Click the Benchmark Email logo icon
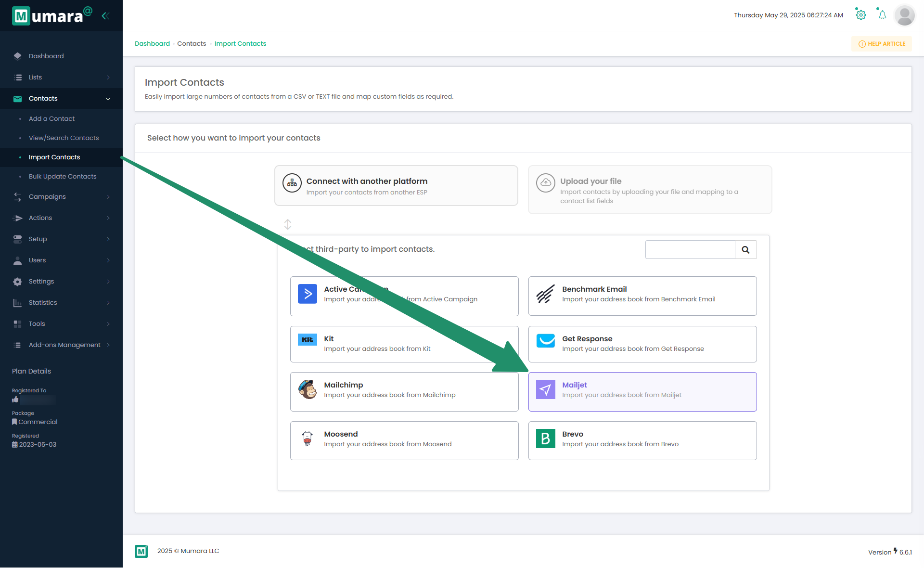The image size is (924, 568). coord(546,294)
